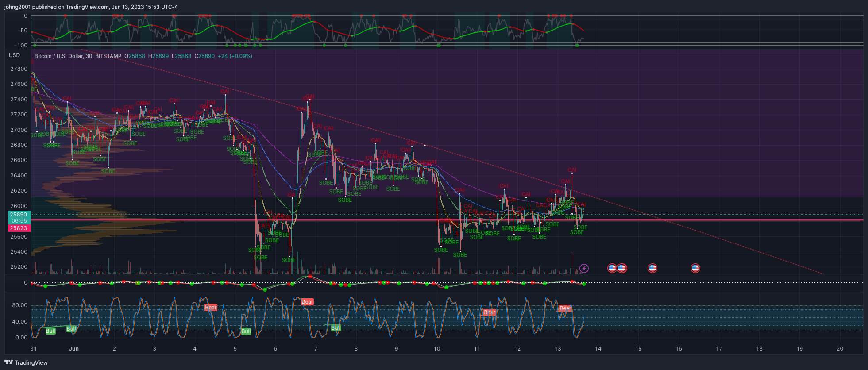Image resolution: width=868 pixels, height=370 pixels.
Task: Click the highest CAI label above the Jun 13 spike
Action: click(x=572, y=170)
